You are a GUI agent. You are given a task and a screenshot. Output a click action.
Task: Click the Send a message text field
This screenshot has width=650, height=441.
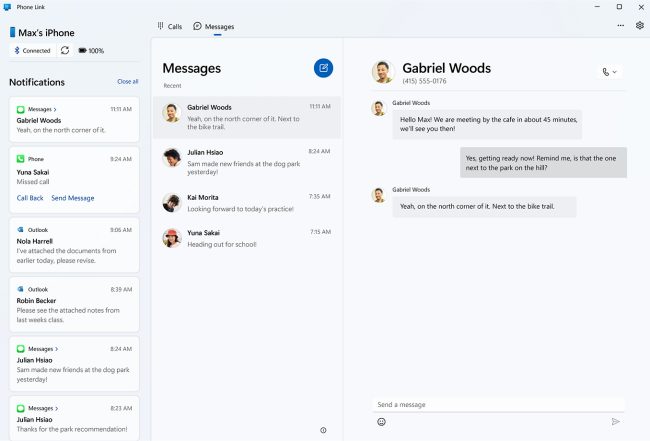click(498, 405)
